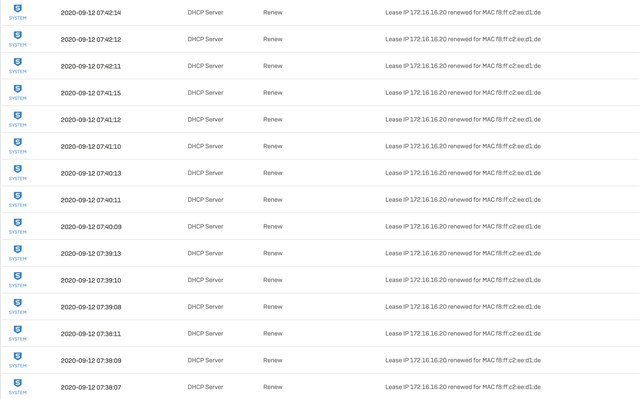The height and width of the screenshot is (399, 640).
Task: Click SYSTEM shield icon for 07:42:14 entry
Action: pyautogui.click(x=18, y=12)
